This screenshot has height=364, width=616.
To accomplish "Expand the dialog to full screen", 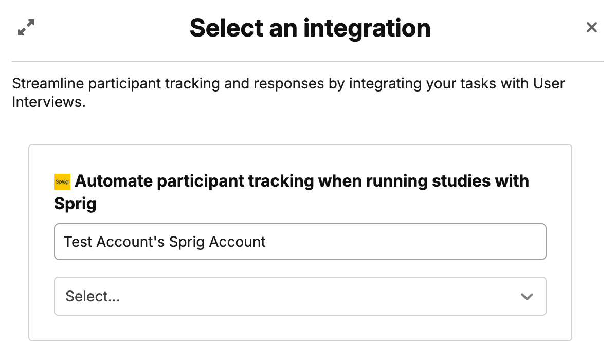I will click(26, 27).
